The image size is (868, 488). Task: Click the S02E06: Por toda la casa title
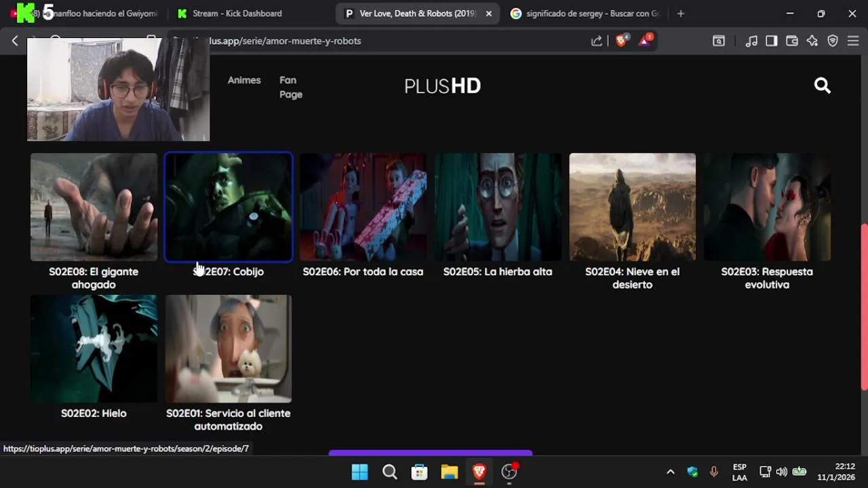tap(363, 272)
